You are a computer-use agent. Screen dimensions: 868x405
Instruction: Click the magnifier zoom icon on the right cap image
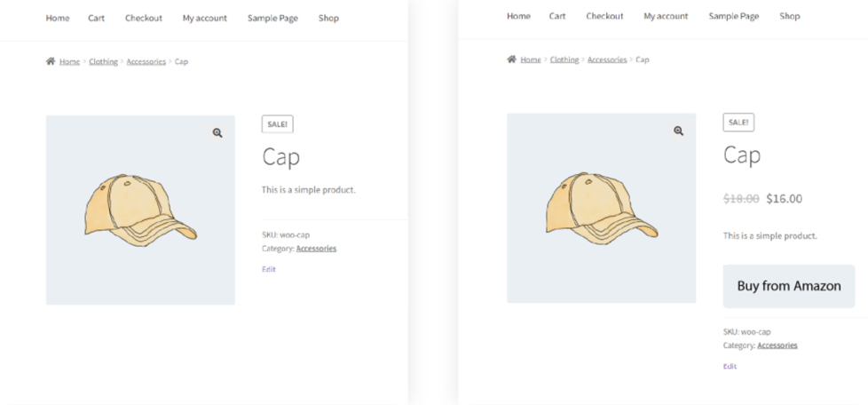point(678,131)
